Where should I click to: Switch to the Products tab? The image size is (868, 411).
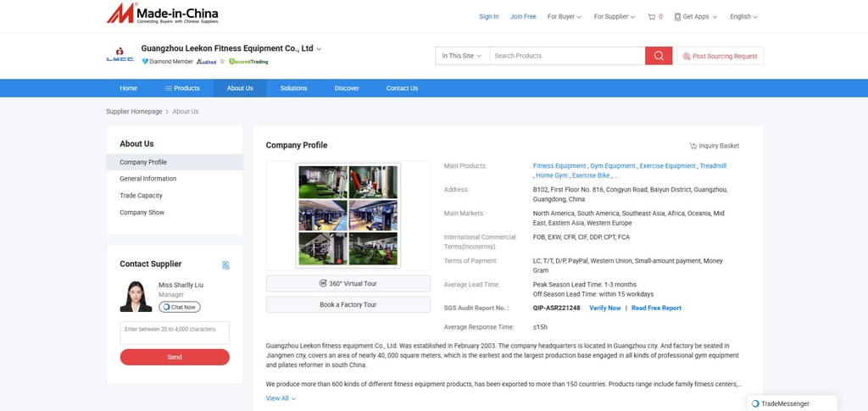(x=182, y=88)
